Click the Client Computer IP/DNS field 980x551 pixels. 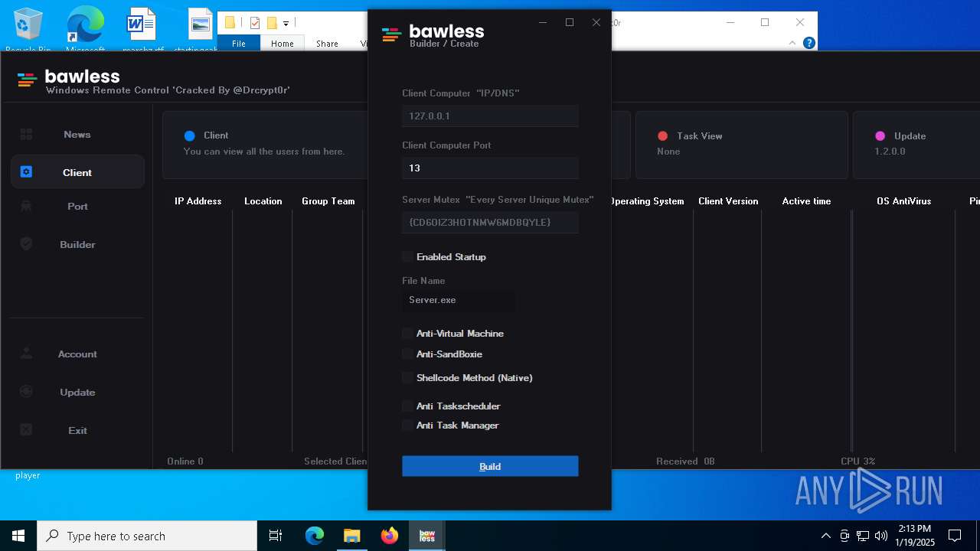point(490,116)
